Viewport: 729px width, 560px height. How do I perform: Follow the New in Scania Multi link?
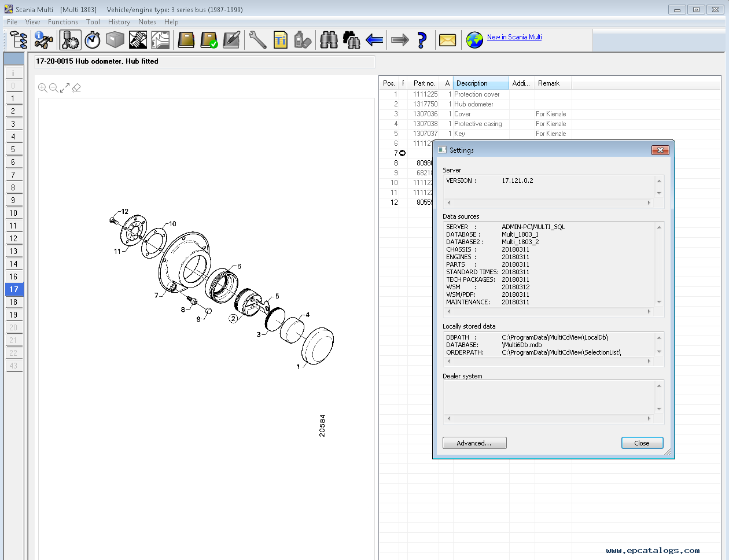click(x=514, y=37)
